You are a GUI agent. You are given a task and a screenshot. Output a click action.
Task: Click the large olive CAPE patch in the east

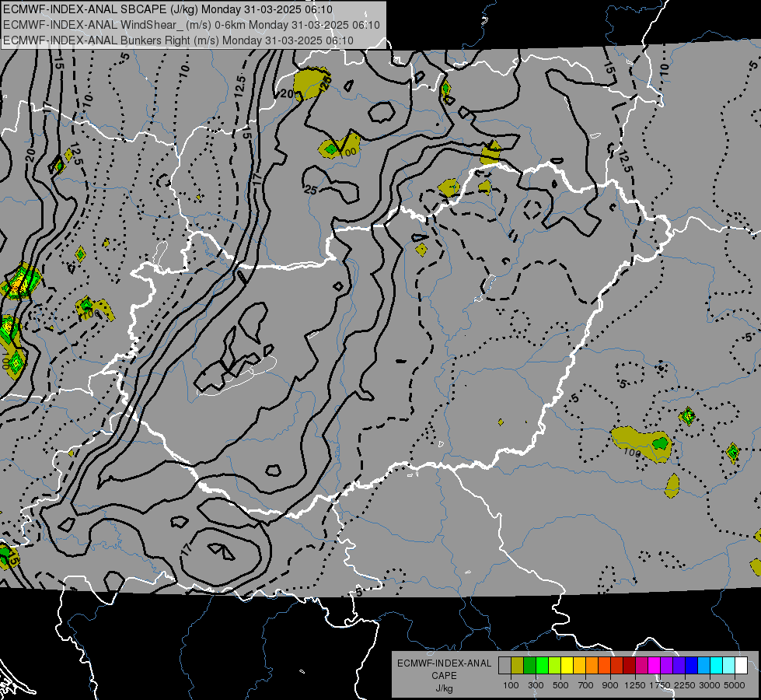(641, 443)
